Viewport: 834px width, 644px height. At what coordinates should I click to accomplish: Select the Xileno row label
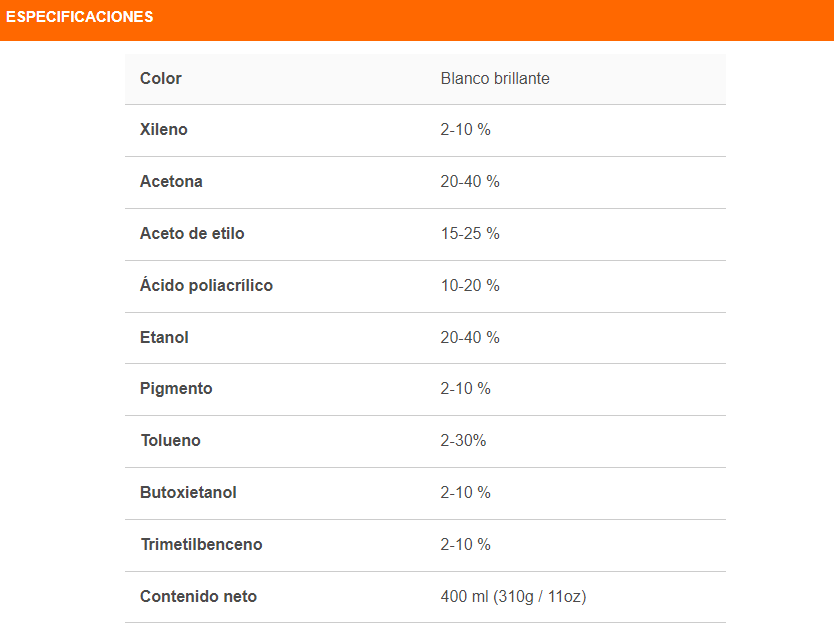164,130
